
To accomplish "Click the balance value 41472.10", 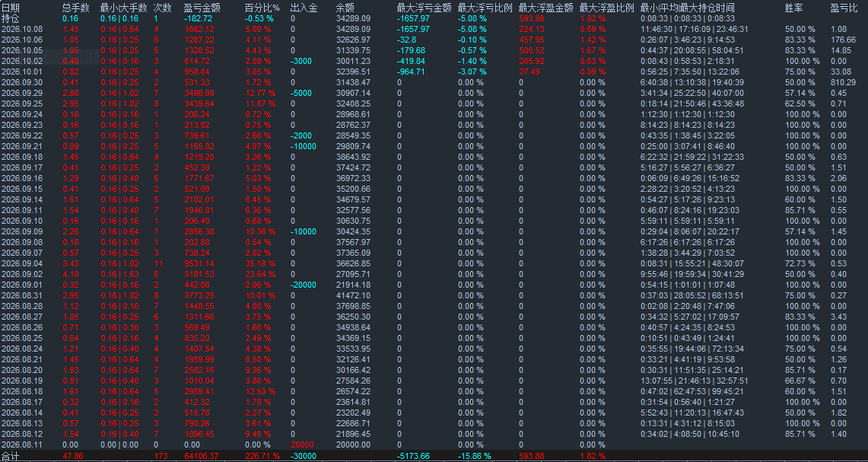I will 353,296.
